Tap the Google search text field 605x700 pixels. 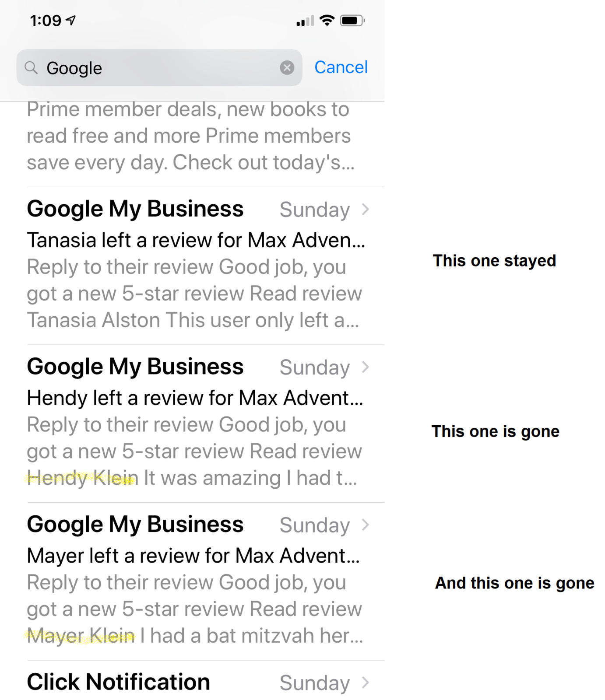159,68
